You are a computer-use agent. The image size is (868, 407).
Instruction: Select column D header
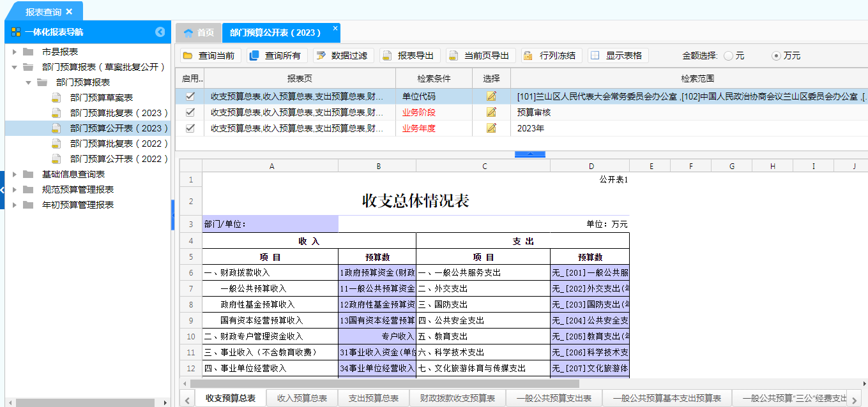(590, 166)
